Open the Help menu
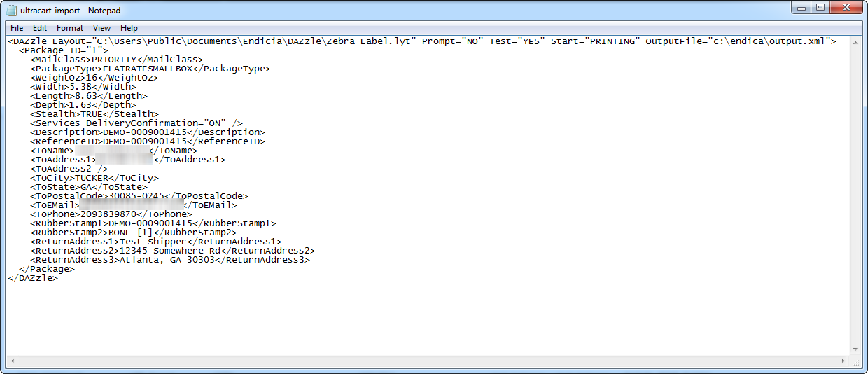This screenshot has height=374, width=868. [129, 28]
